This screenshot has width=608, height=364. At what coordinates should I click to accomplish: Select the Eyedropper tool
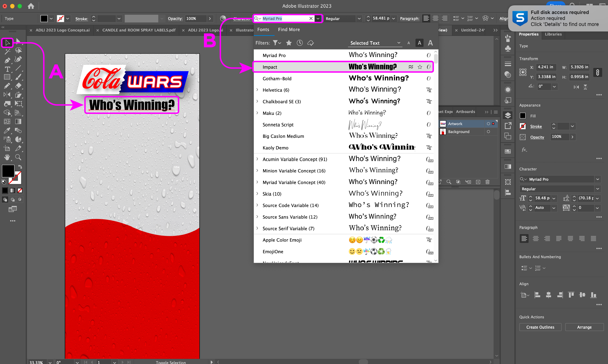tap(7, 130)
